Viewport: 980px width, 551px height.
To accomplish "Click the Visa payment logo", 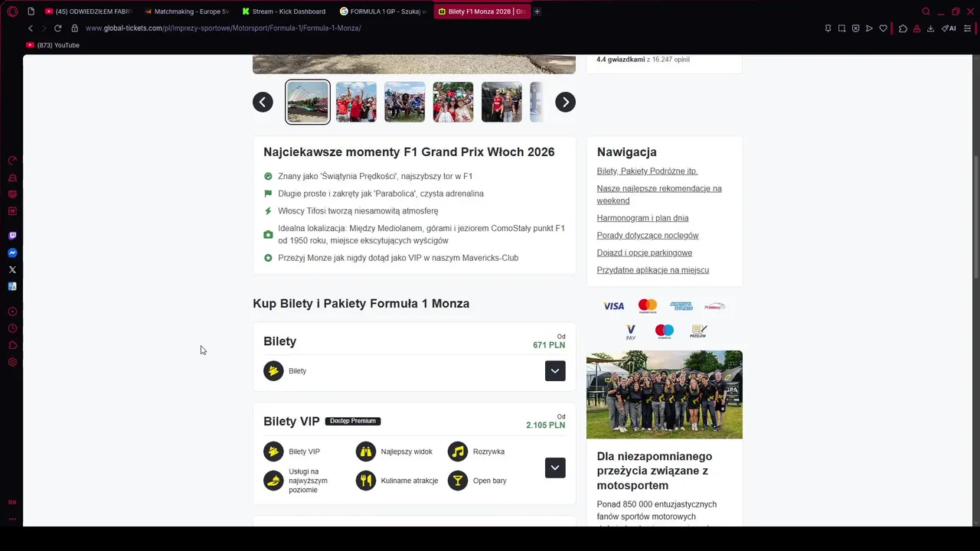I will coord(613,306).
